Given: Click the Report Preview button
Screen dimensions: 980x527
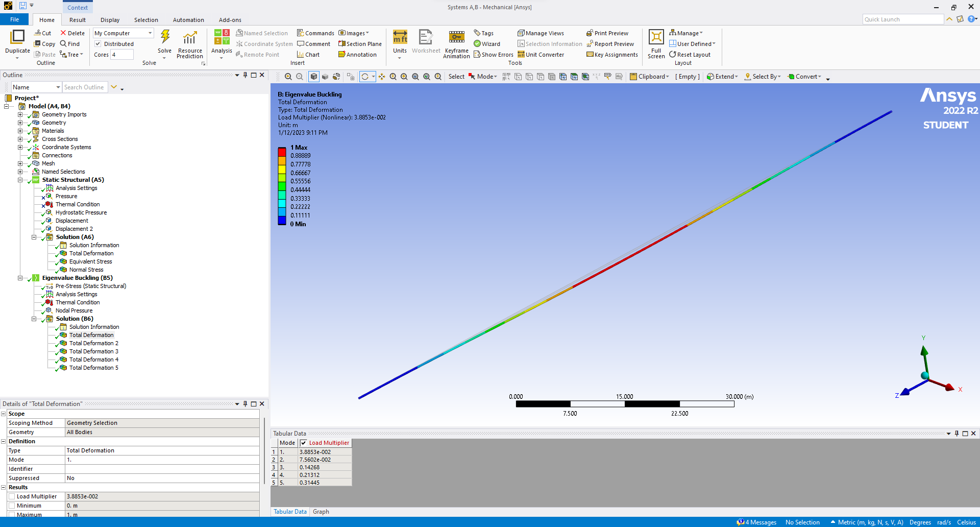Looking at the screenshot, I should [x=610, y=44].
